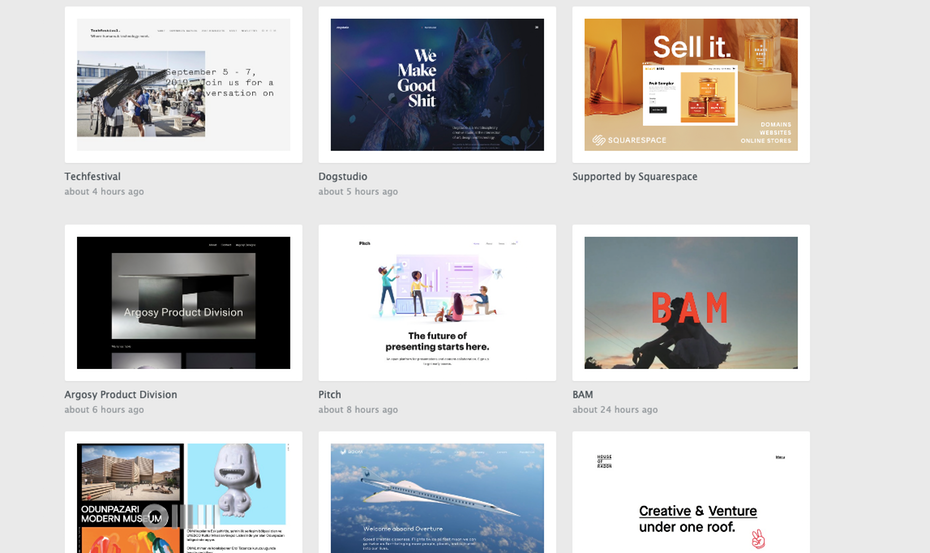930x553 pixels.
Task: Open the Argosy Product Division thumbnail
Action: [183, 303]
